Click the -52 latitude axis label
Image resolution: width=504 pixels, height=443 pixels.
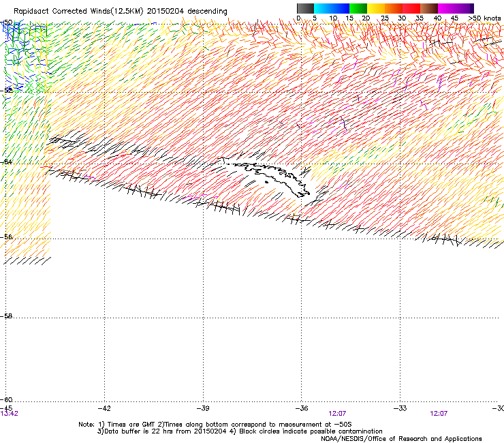tap(6, 91)
